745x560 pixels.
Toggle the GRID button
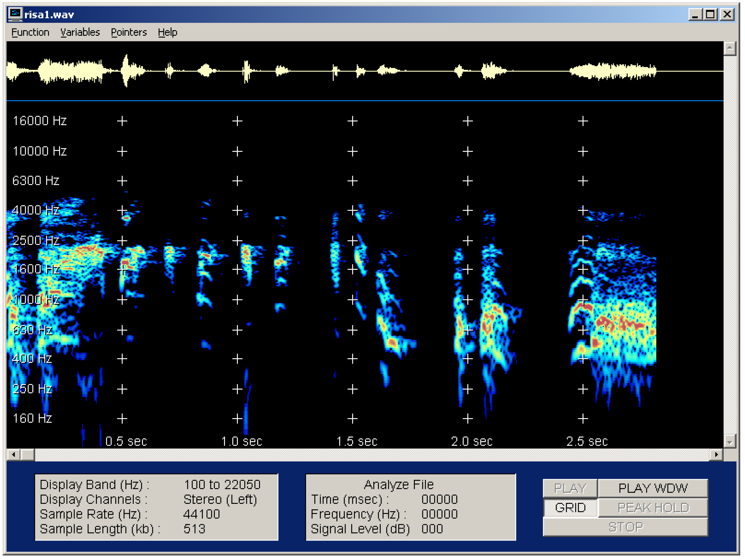570,507
